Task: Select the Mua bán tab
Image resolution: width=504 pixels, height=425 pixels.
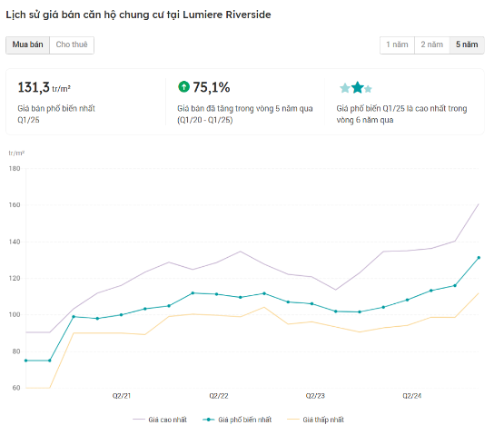Action: click(x=27, y=45)
